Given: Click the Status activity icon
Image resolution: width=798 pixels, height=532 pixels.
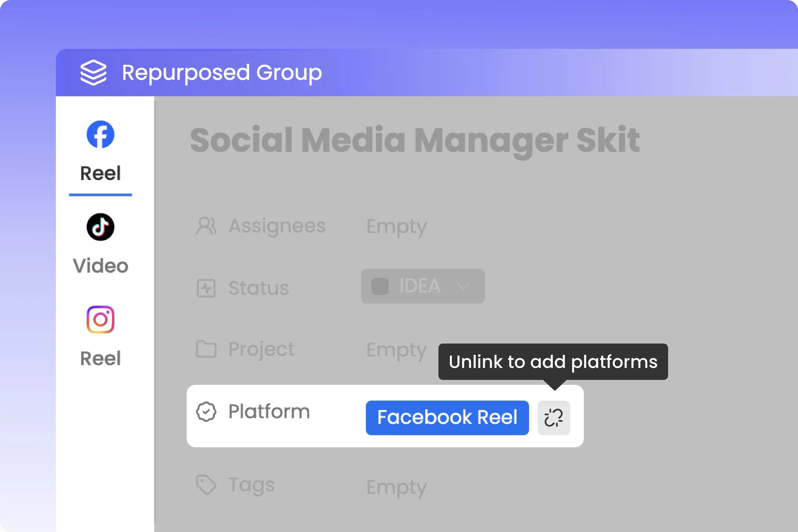Looking at the screenshot, I should (206, 288).
